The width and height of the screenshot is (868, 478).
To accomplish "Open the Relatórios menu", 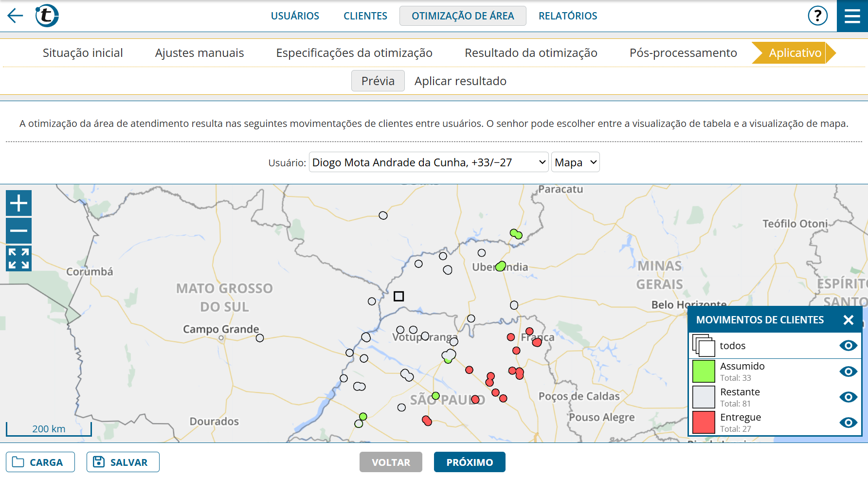I will pos(567,16).
